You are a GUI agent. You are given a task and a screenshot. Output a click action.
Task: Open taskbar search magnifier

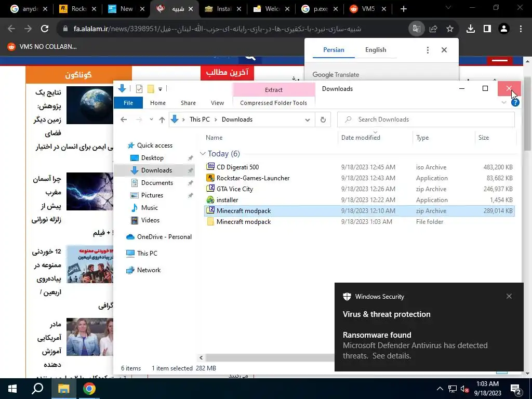coord(37,389)
